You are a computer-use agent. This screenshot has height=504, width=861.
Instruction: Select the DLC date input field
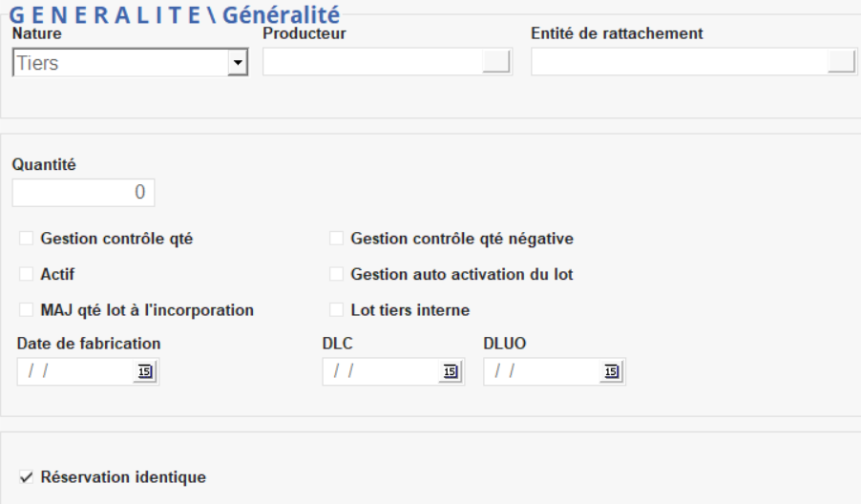380,372
